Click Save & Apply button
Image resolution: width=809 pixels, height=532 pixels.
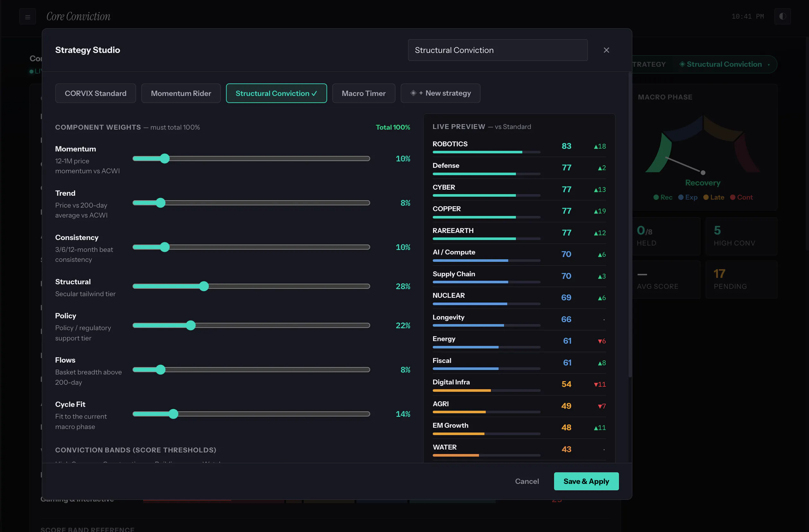tap(586, 481)
